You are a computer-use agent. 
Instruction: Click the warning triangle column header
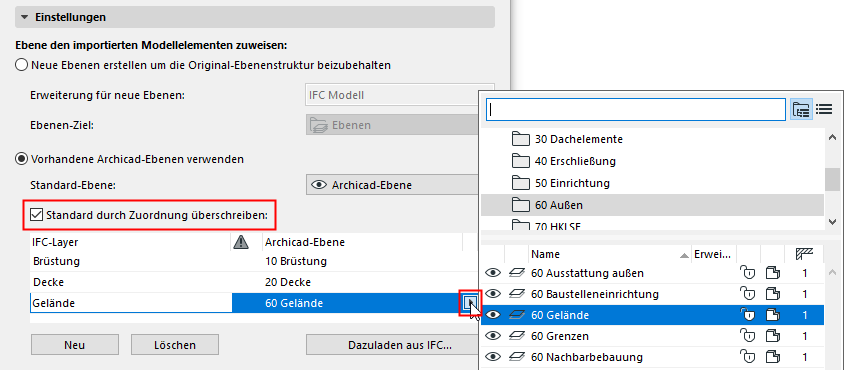point(241,242)
